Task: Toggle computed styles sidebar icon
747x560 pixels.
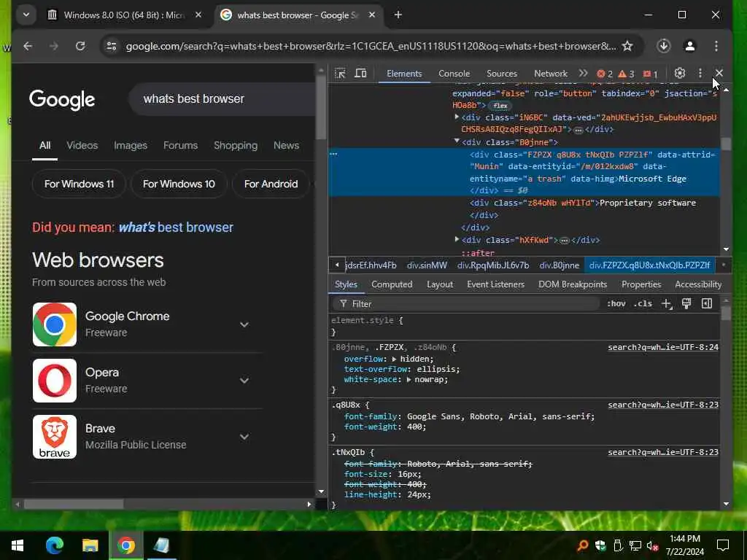Action: pos(707,304)
